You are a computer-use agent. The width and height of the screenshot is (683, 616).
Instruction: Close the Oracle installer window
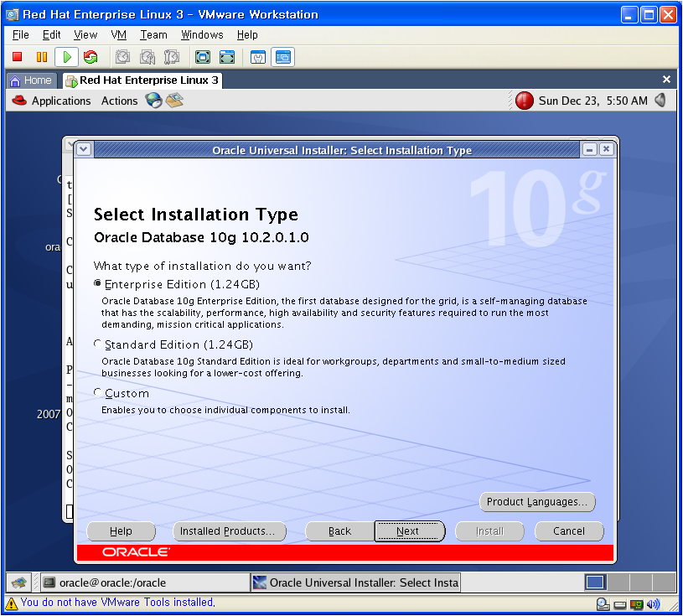606,149
